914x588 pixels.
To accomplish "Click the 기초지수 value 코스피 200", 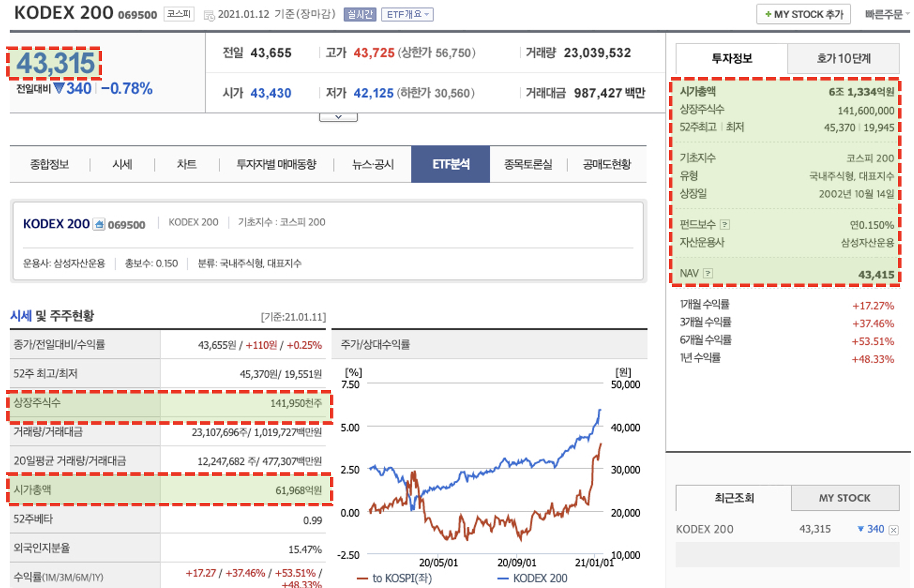I will point(870,158).
